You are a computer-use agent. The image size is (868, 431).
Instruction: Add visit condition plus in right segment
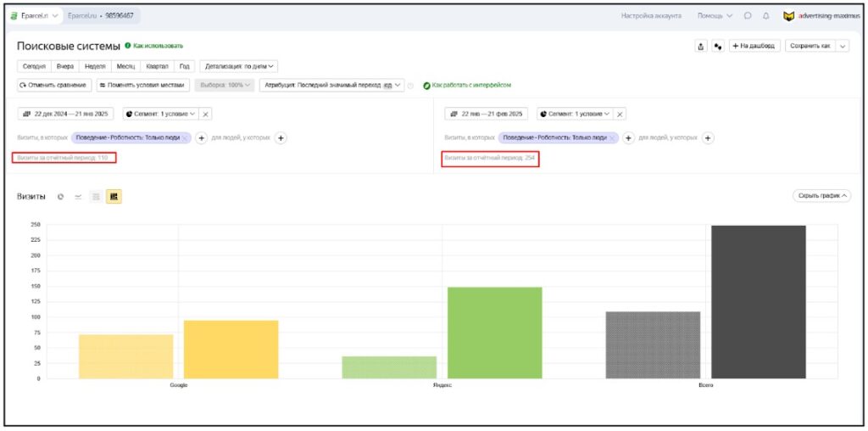pyautogui.click(x=629, y=137)
